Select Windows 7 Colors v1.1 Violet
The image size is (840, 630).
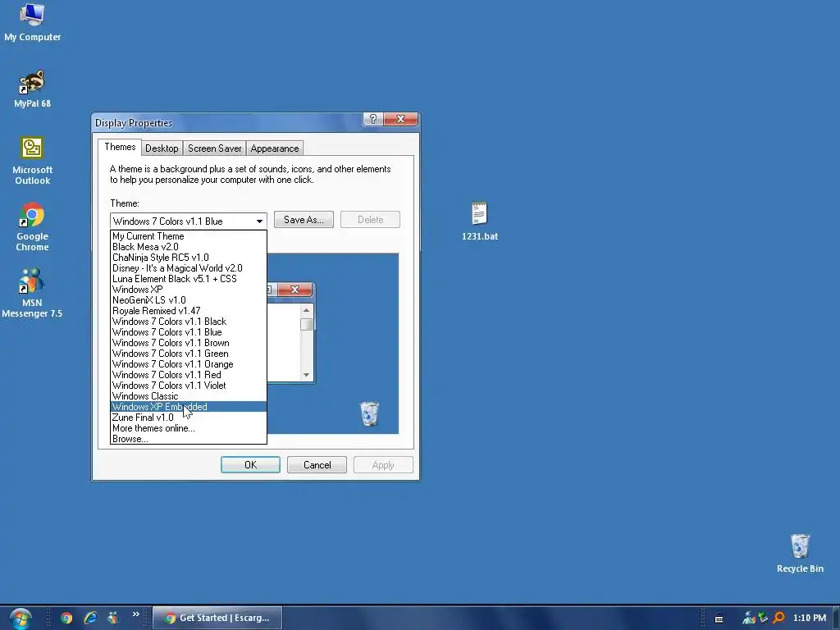pyautogui.click(x=188, y=386)
